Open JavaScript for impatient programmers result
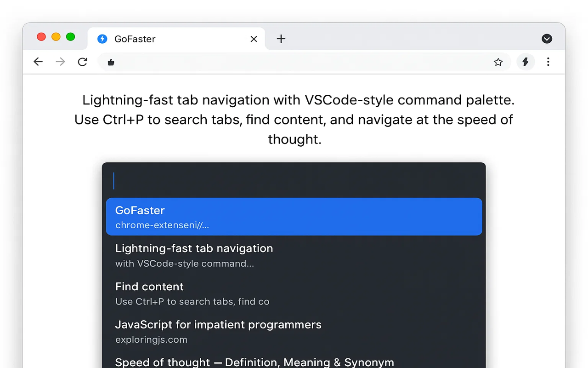Screen dimensions: 588x368 click(x=294, y=332)
